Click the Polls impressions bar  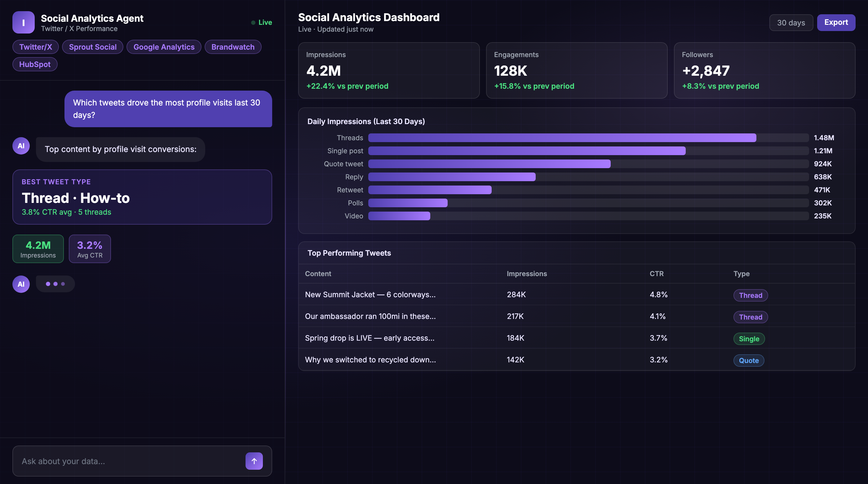[x=408, y=203]
